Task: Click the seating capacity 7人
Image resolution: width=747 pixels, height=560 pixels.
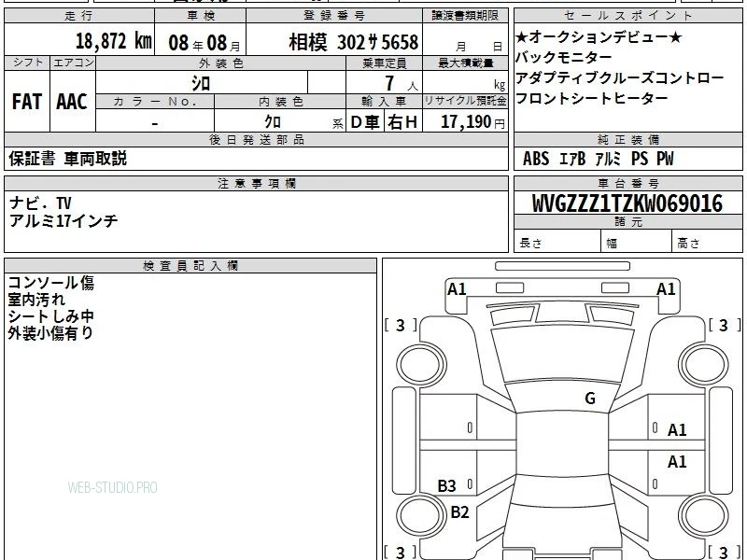Action: (401, 83)
